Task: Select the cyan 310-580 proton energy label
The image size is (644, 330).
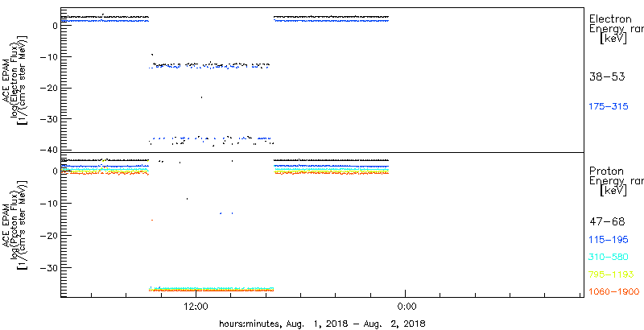Action: [x=609, y=257]
